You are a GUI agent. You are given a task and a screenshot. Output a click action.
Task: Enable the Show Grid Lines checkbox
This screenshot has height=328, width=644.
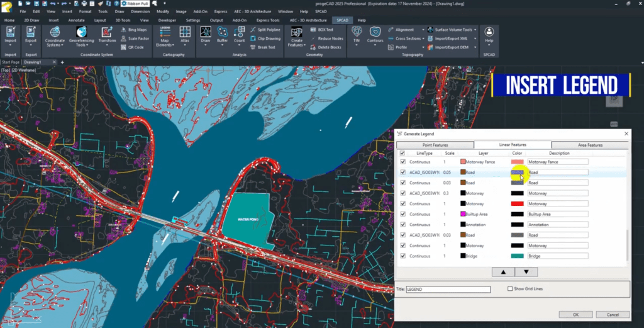[x=510, y=289]
